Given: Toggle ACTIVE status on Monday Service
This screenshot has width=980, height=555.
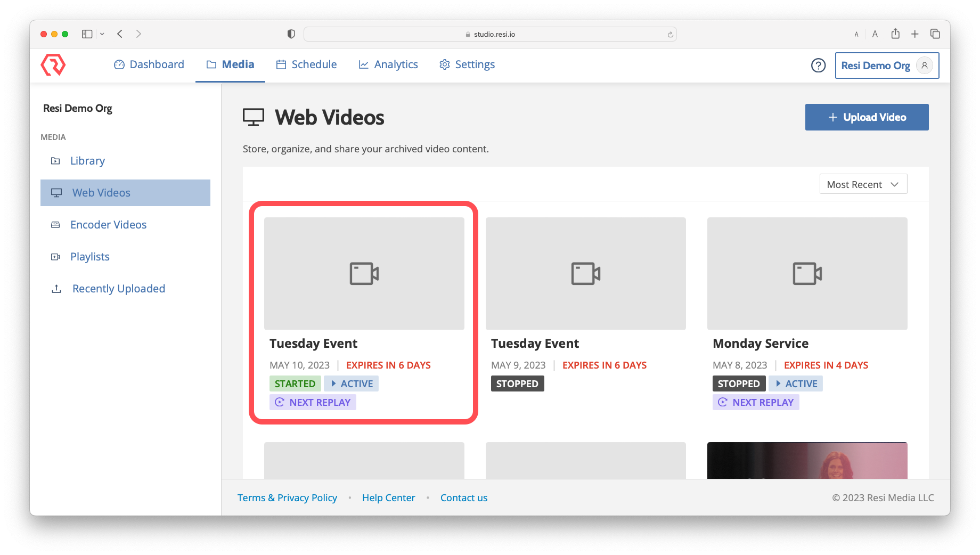Looking at the screenshot, I should click(x=796, y=383).
